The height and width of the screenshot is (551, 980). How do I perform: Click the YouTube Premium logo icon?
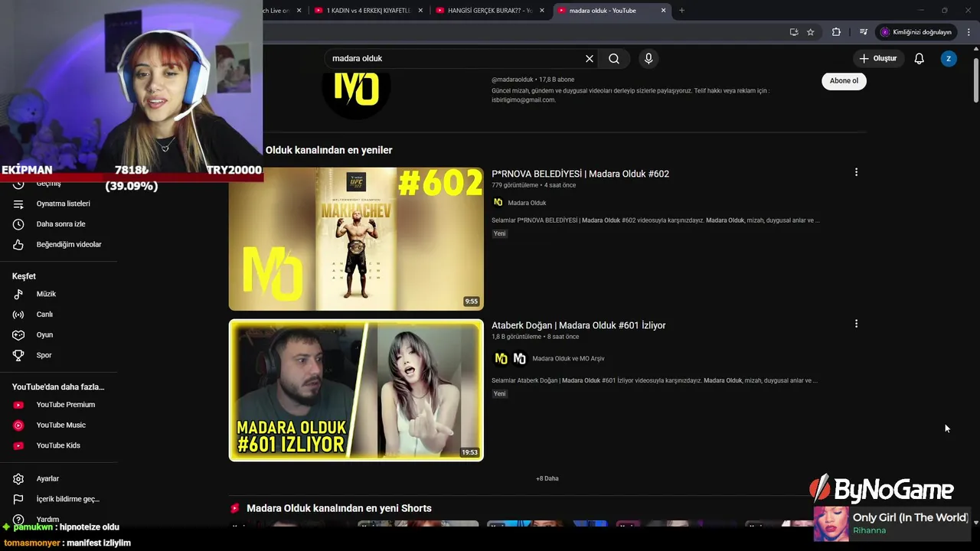coord(18,405)
